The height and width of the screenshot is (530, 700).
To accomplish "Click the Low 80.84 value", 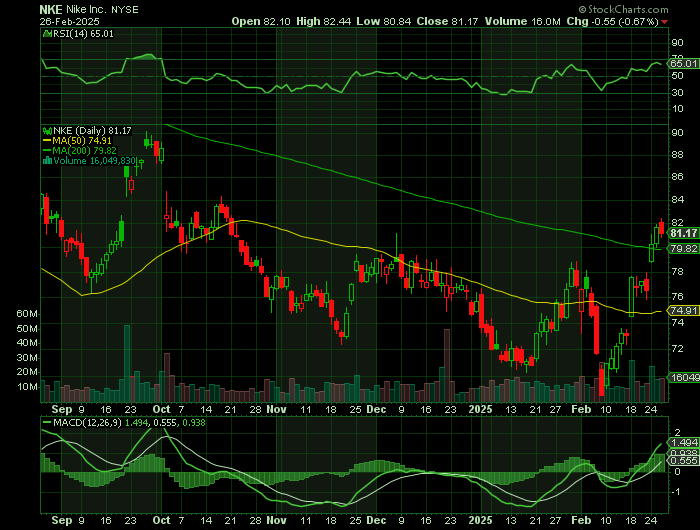I will tap(383, 21).
